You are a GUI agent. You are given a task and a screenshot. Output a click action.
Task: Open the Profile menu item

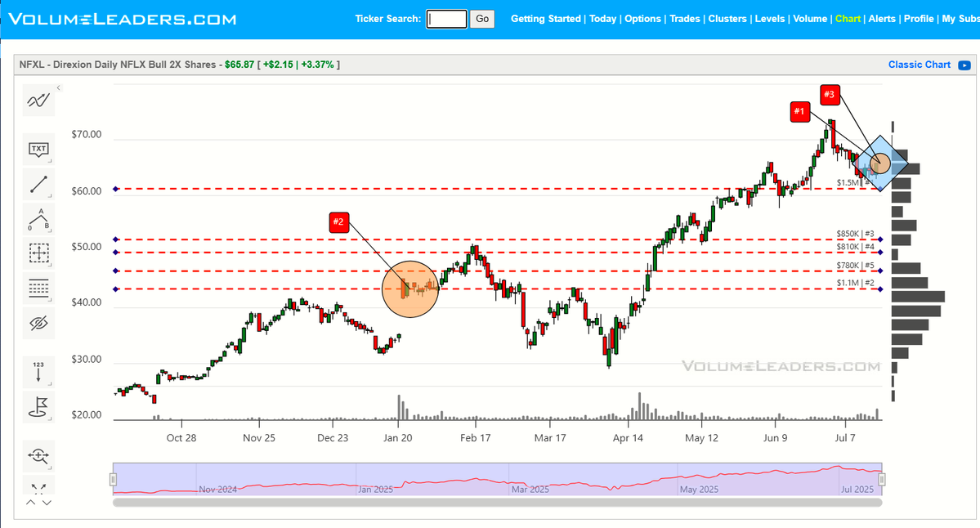[918, 19]
